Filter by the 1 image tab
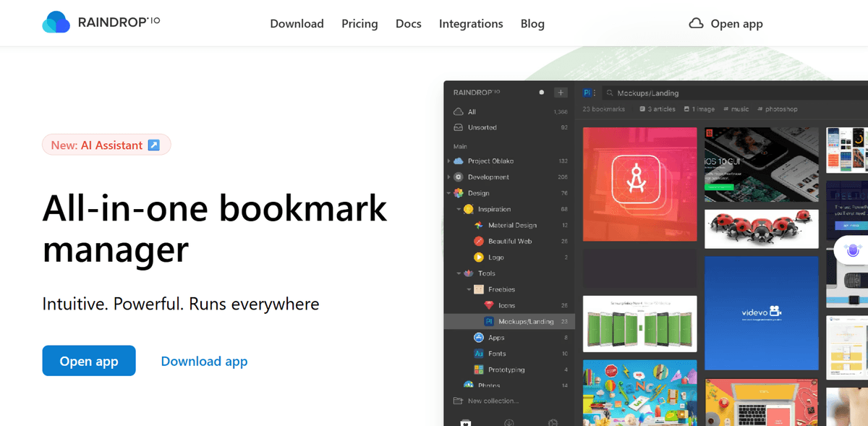Viewport: 868px width, 426px height. coord(699,109)
